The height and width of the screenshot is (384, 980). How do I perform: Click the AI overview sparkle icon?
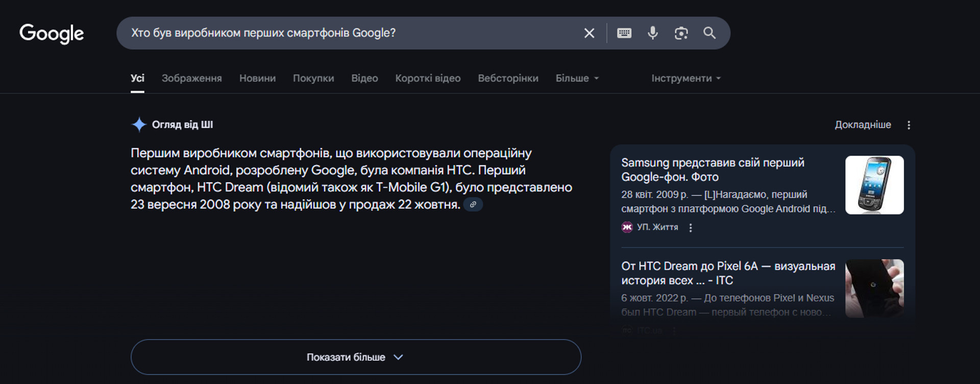pyautogui.click(x=139, y=125)
